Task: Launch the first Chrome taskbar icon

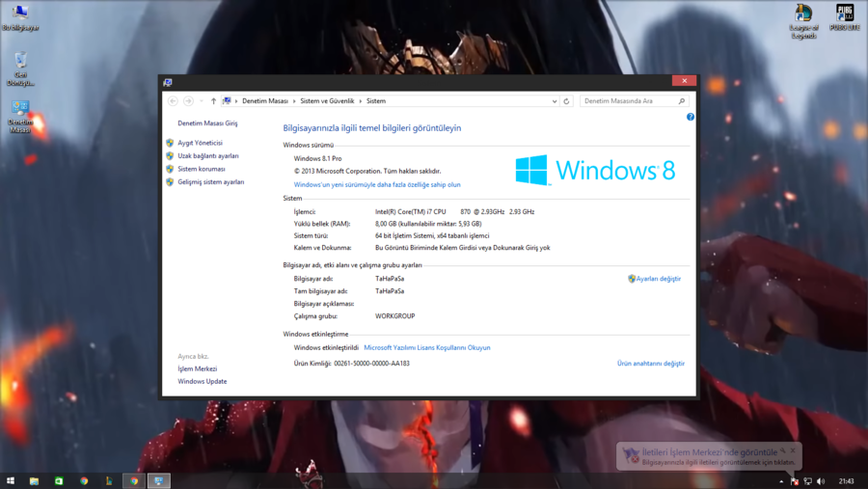Action: click(84, 480)
